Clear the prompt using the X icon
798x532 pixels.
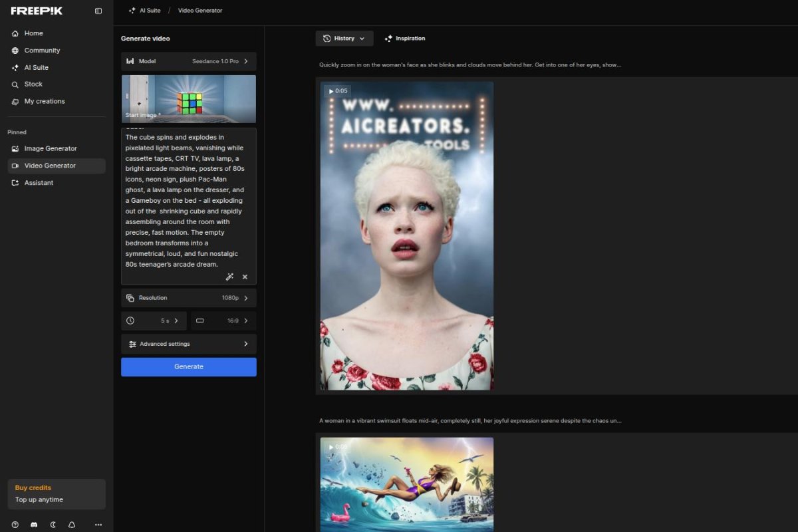click(245, 277)
